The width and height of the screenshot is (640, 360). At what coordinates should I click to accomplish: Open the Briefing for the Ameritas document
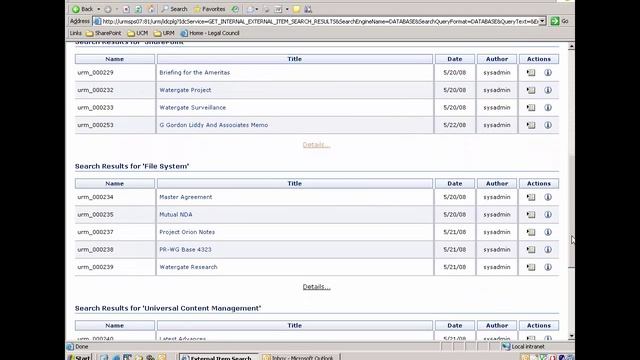click(195, 73)
